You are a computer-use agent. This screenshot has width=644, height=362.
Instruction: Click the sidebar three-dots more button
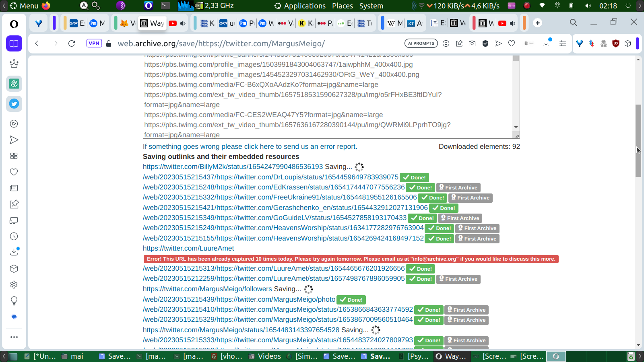pyautogui.click(x=14, y=337)
